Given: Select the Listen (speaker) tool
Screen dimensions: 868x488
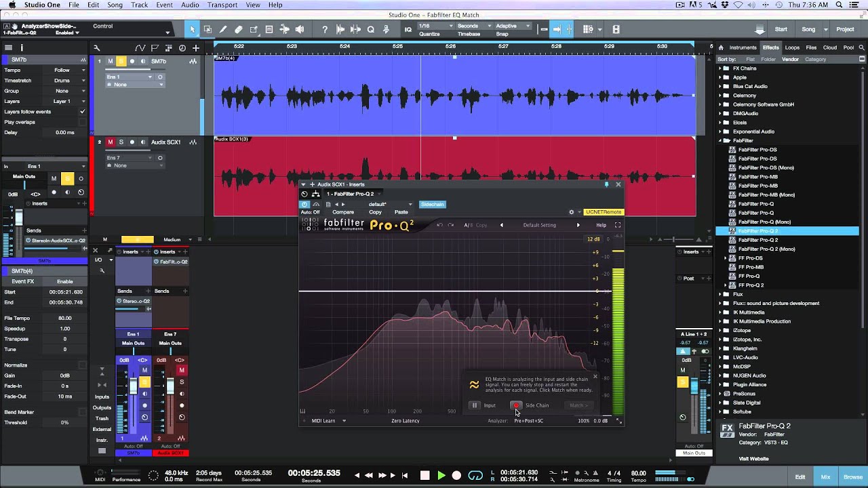Looking at the screenshot, I should click(300, 29).
